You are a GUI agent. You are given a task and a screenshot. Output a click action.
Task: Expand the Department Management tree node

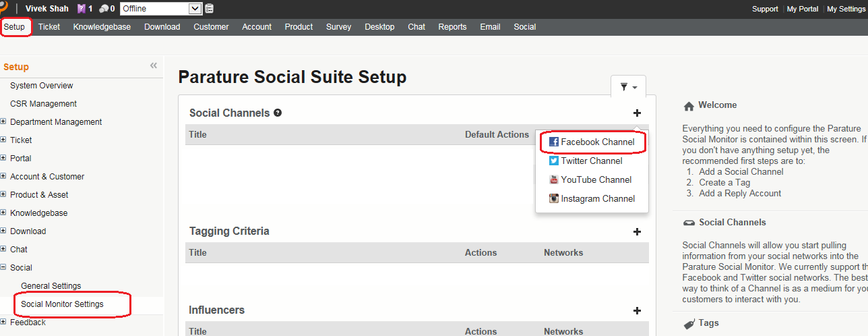pyautogui.click(x=4, y=122)
